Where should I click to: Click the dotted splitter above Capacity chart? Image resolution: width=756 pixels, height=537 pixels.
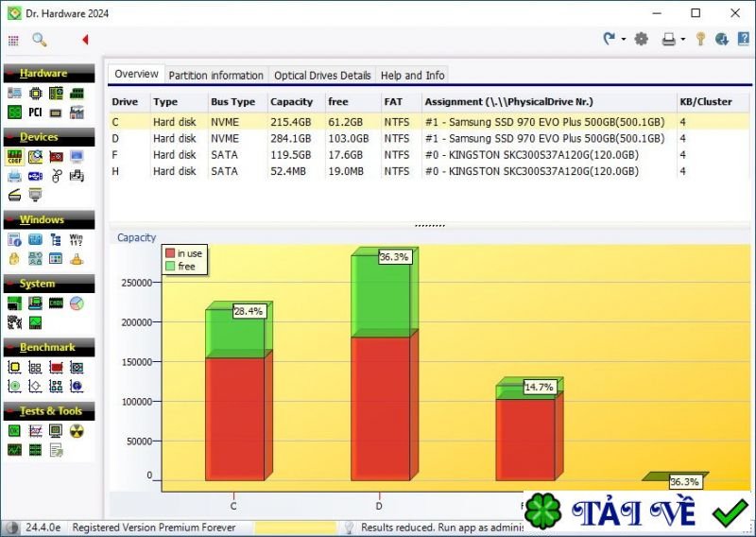click(x=430, y=225)
